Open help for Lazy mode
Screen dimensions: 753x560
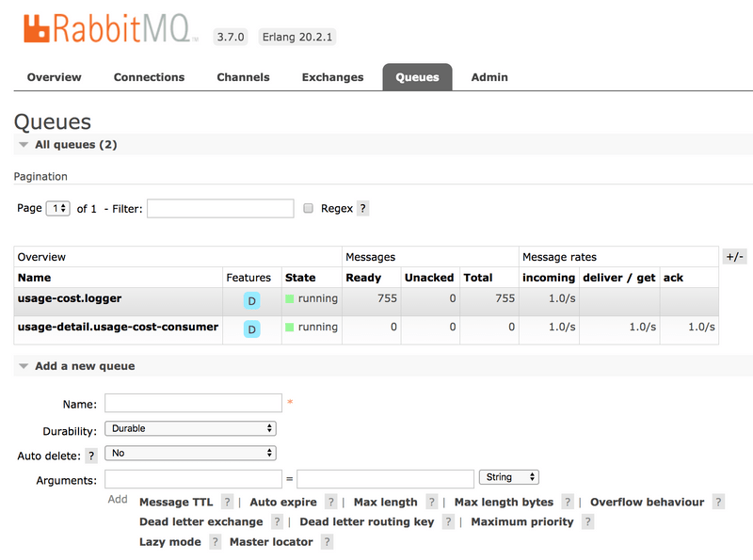(x=215, y=541)
